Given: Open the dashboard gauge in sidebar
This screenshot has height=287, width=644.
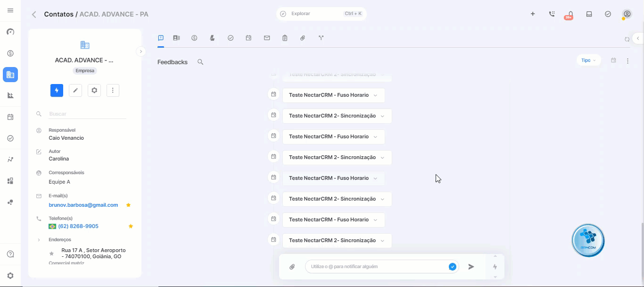Looking at the screenshot, I should click(x=10, y=32).
